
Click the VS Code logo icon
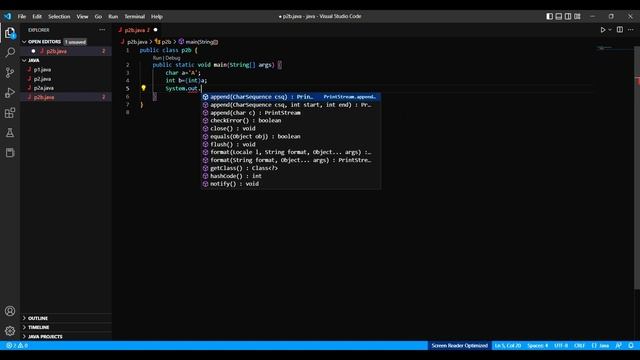point(8,16)
